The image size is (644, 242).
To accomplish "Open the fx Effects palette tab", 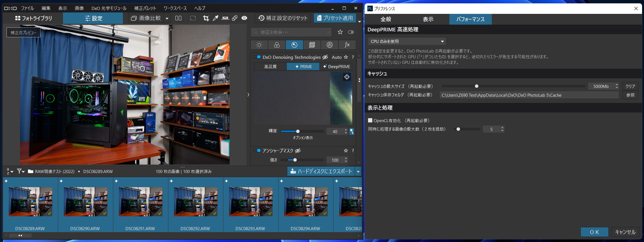I will pos(347,45).
